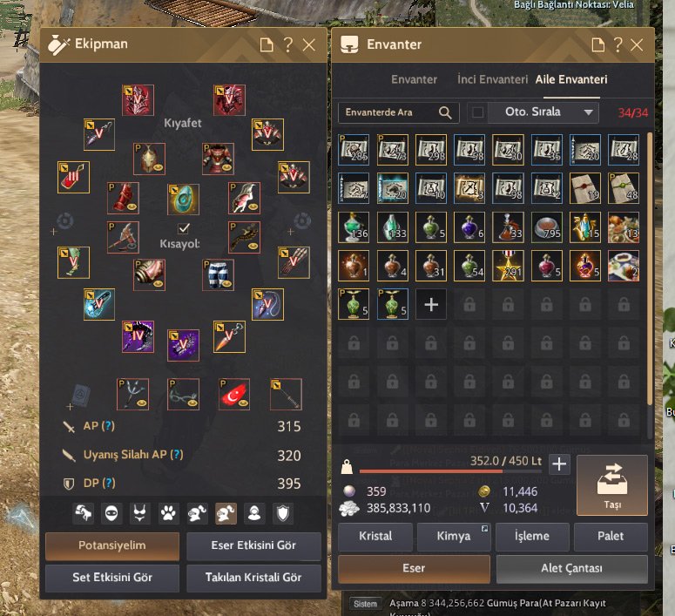Click the Turkish flag equipment slot
This screenshot has height=616, width=675.
[234, 394]
